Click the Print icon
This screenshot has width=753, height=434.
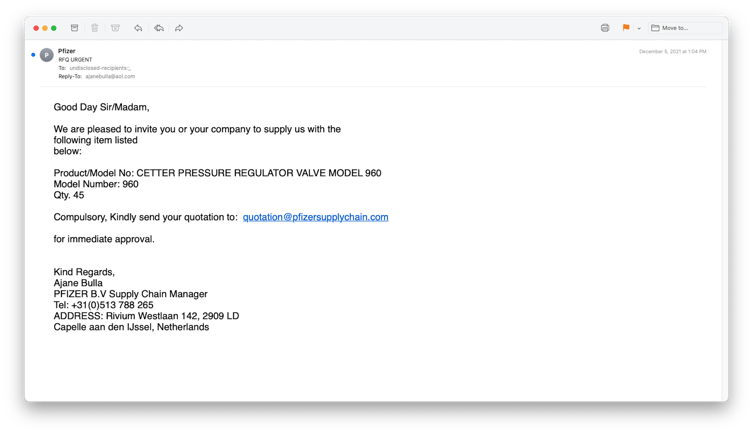[x=605, y=28]
